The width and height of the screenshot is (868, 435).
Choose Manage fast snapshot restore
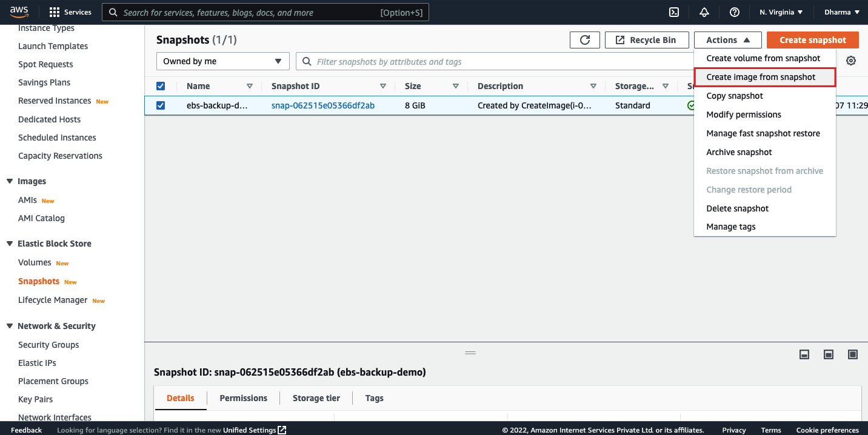tap(765, 133)
